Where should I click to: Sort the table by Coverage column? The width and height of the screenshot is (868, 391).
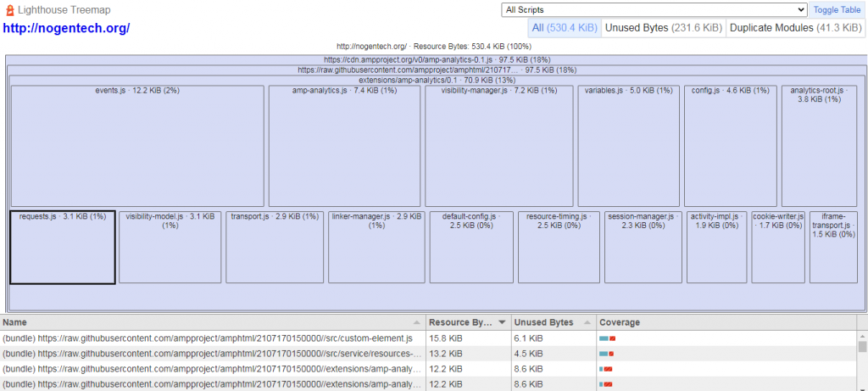tap(726, 322)
